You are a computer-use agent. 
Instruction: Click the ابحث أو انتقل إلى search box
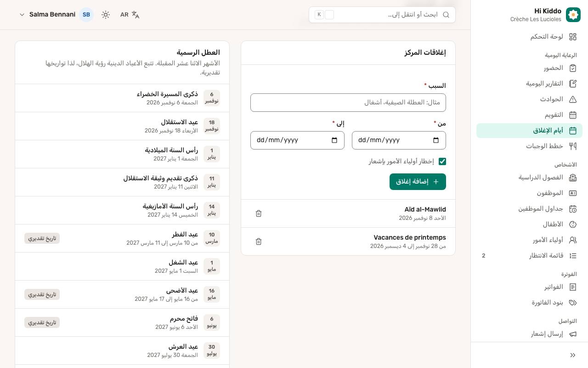pos(382,15)
